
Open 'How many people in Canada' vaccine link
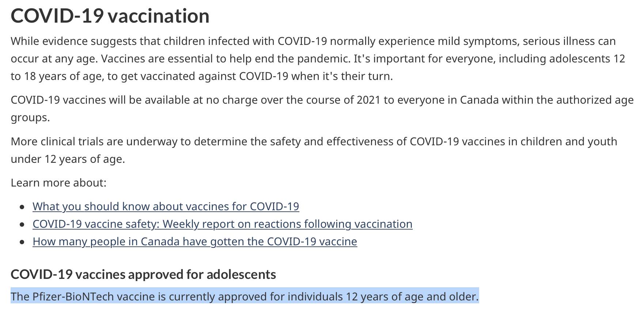click(195, 241)
